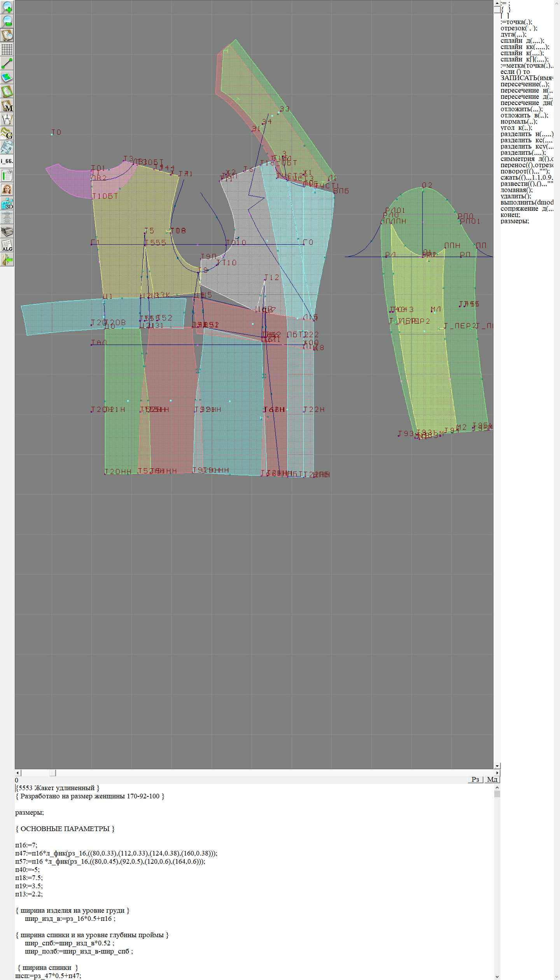Open the green table spreadsheet icon
The width and height of the screenshot is (560, 980).
[7, 175]
